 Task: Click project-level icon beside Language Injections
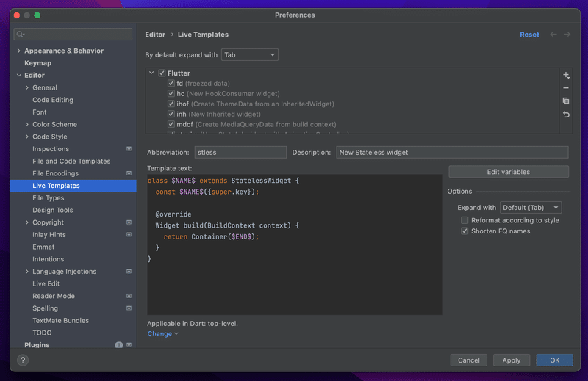(x=129, y=271)
